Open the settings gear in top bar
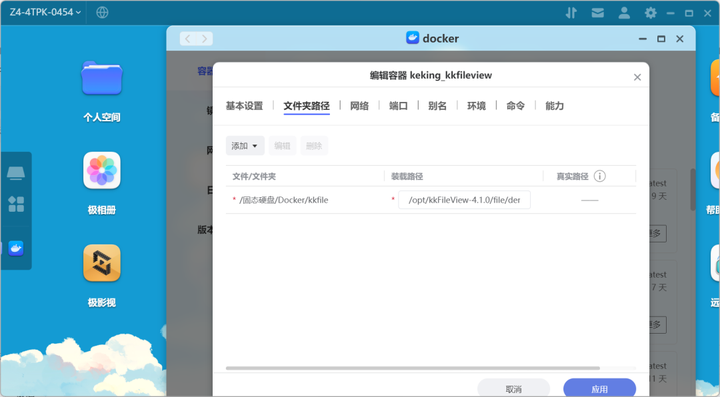The image size is (720, 397). (650, 13)
